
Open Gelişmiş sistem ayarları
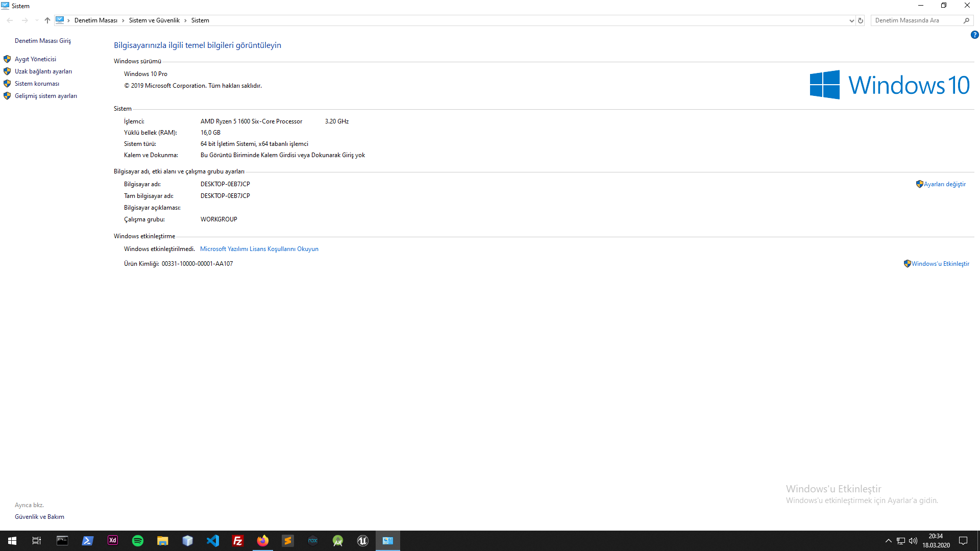46,96
